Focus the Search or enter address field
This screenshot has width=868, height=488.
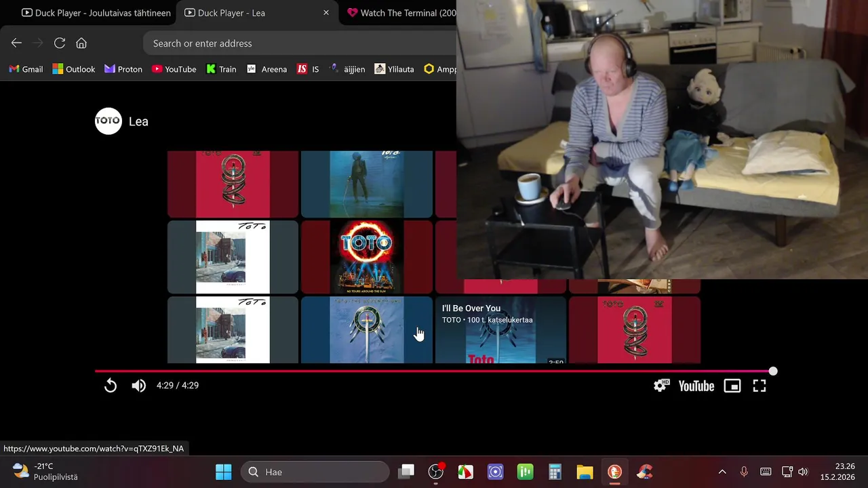point(300,43)
